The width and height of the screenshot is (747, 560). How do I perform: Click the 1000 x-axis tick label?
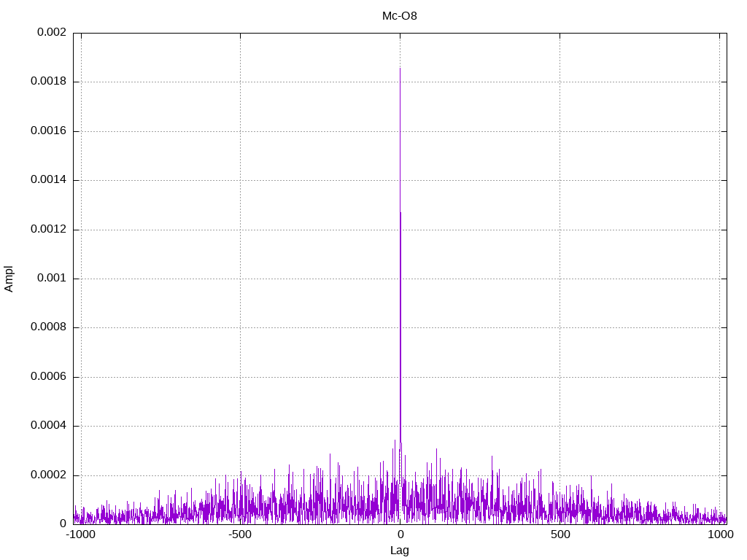721,534
